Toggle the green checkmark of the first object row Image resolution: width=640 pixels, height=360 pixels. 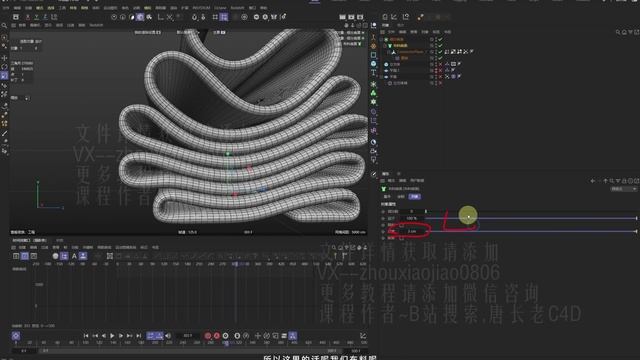[x=440, y=40]
